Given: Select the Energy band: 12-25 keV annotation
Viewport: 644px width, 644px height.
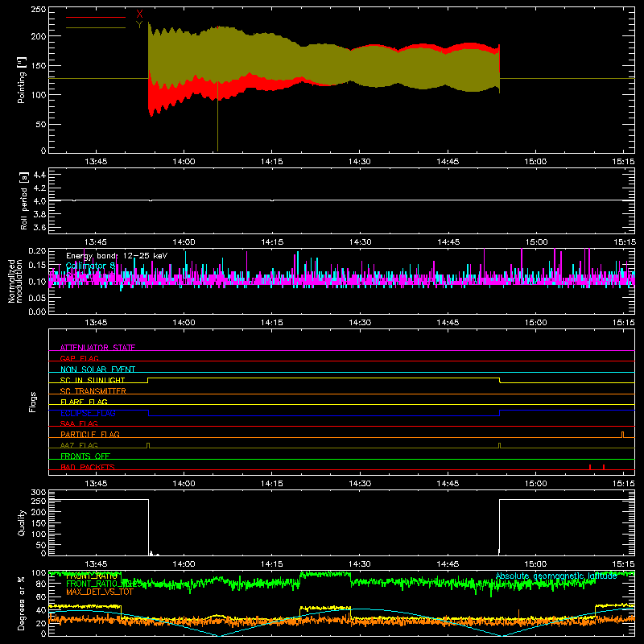Looking at the screenshot, I should [x=117, y=256].
